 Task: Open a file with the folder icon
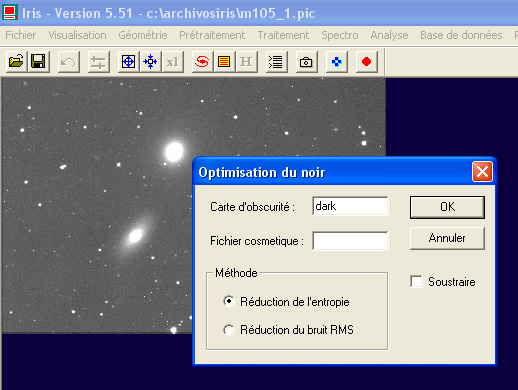[16, 62]
